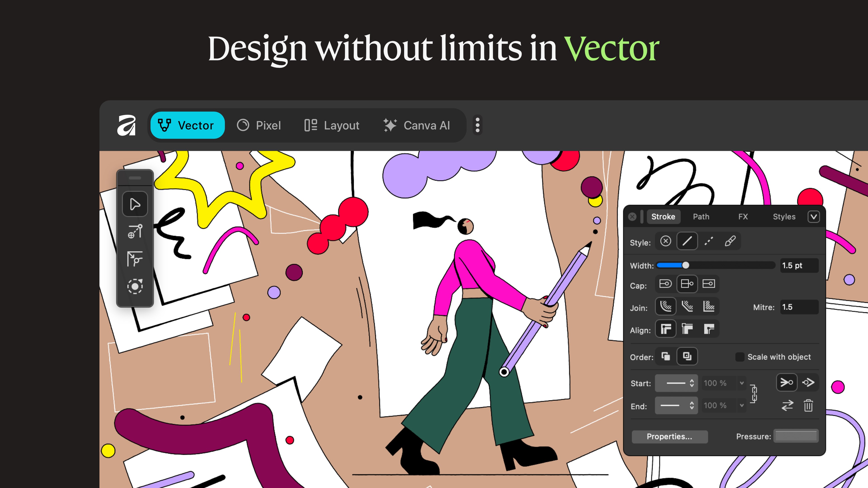Select the round cap option
Screen dimensions: 868x488
click(665, 284)
